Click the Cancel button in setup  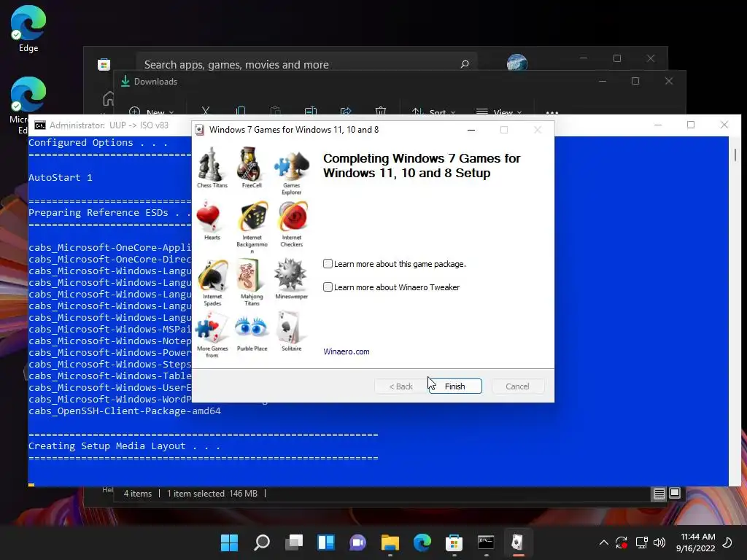[517, 386]
